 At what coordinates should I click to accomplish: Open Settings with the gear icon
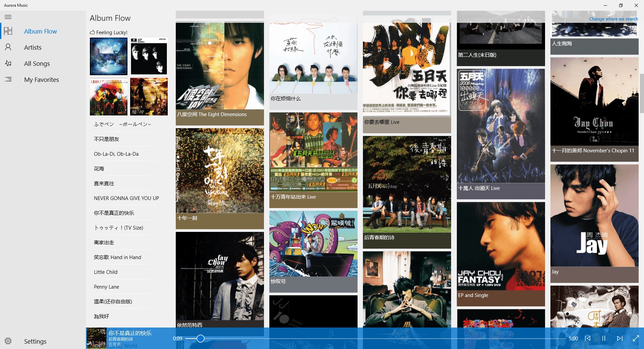pyautogui.click(x=8, y=341)
